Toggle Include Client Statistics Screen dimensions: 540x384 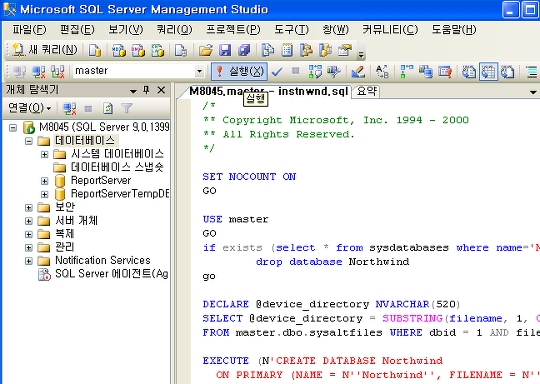[426, 72]
